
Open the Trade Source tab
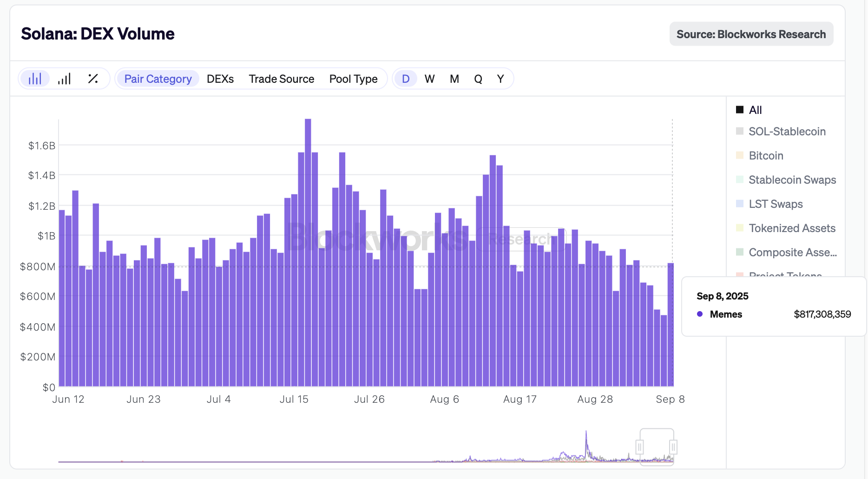tap(282, 79)
